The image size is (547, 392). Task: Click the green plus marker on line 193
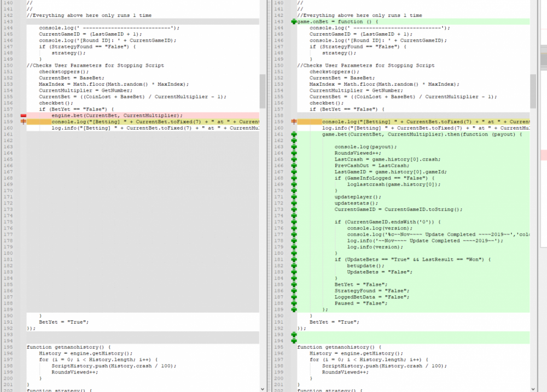point(294,335)
